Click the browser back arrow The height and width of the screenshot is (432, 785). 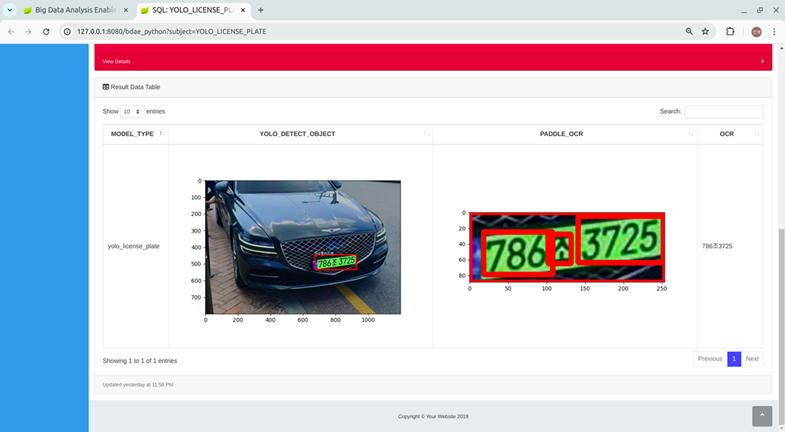click(x=10, y=31)
